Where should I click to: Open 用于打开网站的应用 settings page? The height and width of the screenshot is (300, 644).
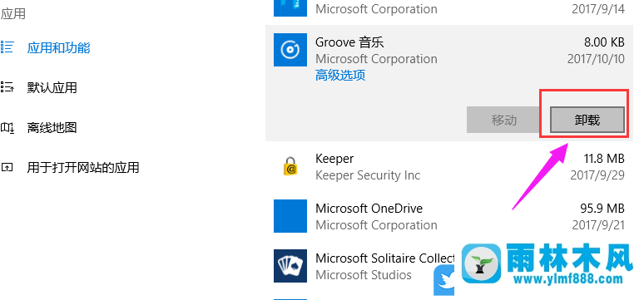click(x=83, y=167)
